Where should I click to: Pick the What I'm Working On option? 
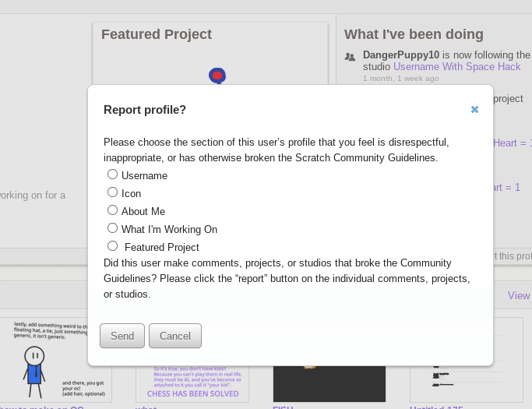pos(113,228)
